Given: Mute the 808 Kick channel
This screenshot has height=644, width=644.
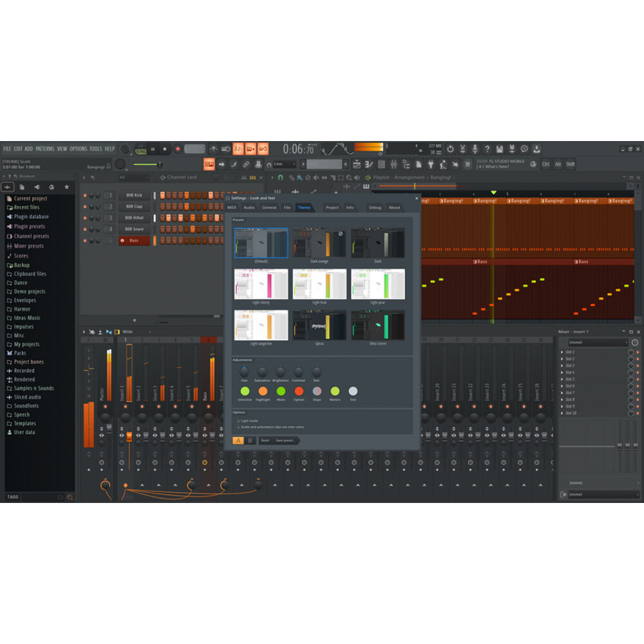Looking at the screenshot, I should point(85,195).
